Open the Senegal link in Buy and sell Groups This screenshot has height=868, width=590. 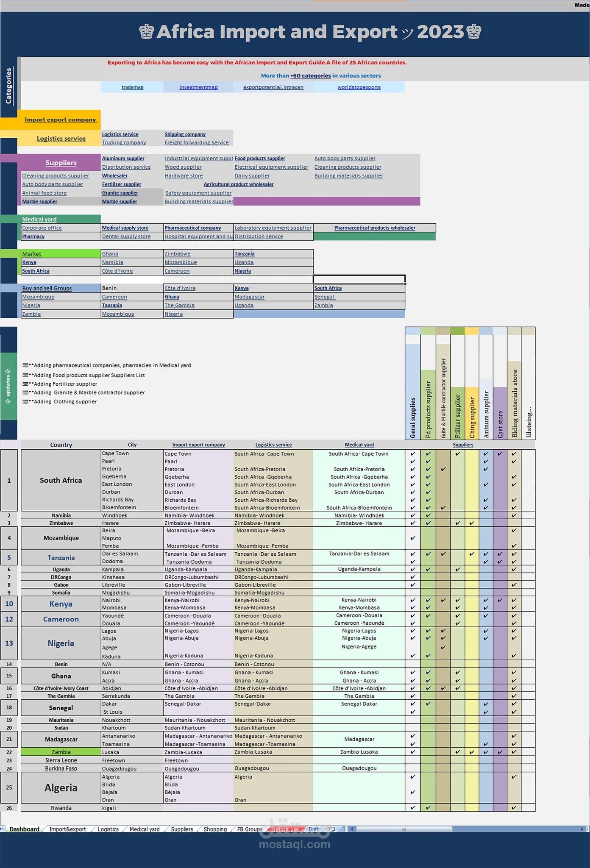[x=324, y=297]
